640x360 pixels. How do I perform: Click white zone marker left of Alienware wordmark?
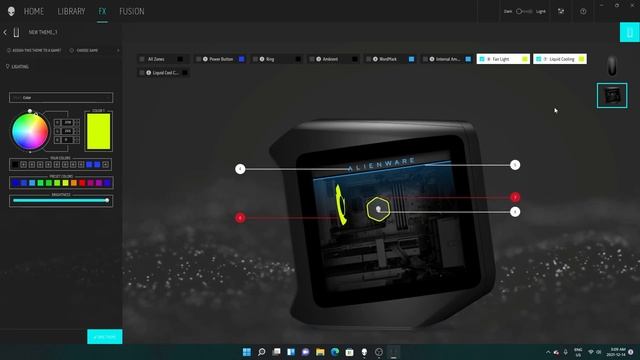240,169
